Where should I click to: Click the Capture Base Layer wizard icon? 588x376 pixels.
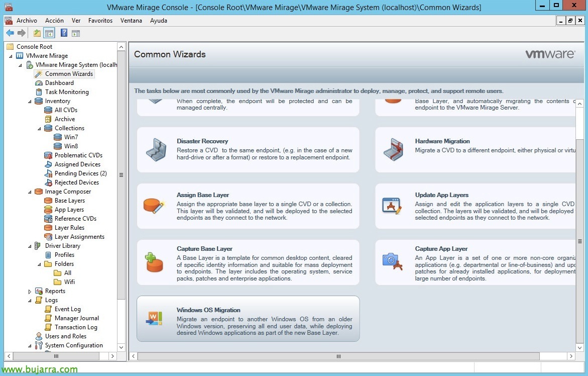click(154, 262)
